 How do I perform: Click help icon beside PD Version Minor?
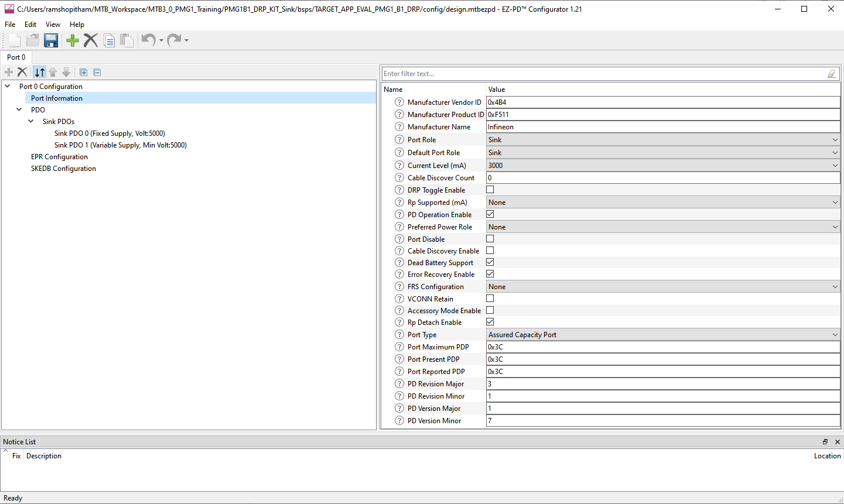[399, 420]
